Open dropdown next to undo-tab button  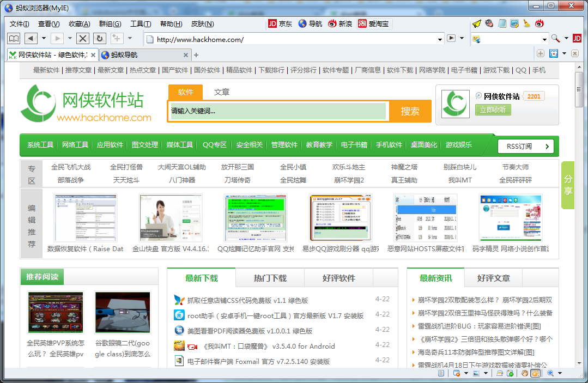point(130,38)
